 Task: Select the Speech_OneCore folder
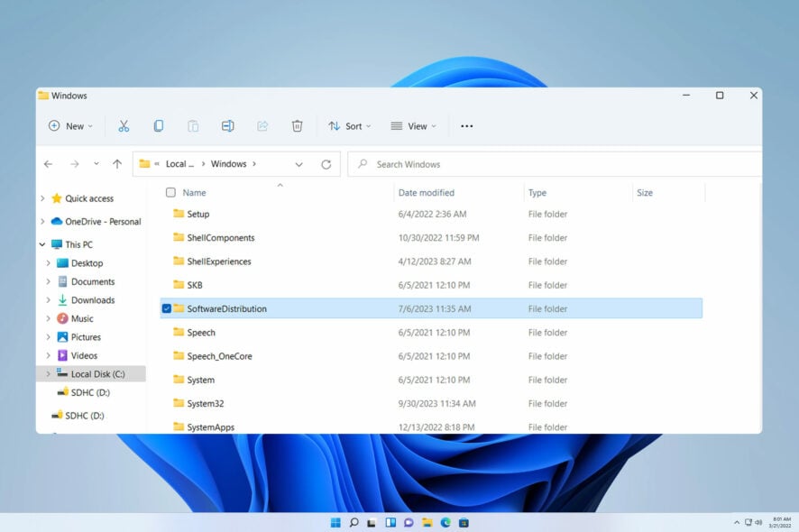click(x=431, y=355)
